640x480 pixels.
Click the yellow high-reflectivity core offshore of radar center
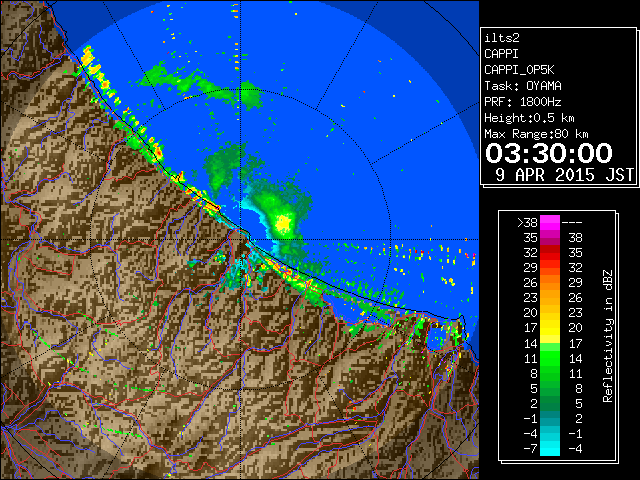pyautogui.click(x=283, y=224)
